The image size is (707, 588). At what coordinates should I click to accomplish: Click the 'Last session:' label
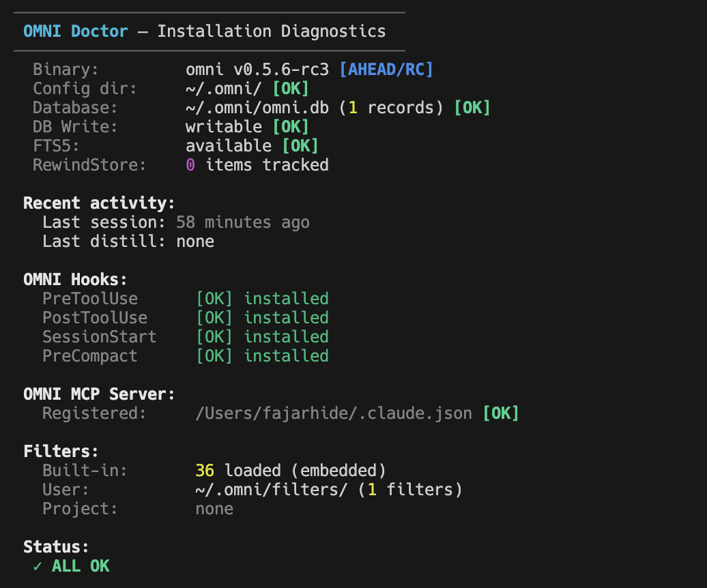[104, 222]
